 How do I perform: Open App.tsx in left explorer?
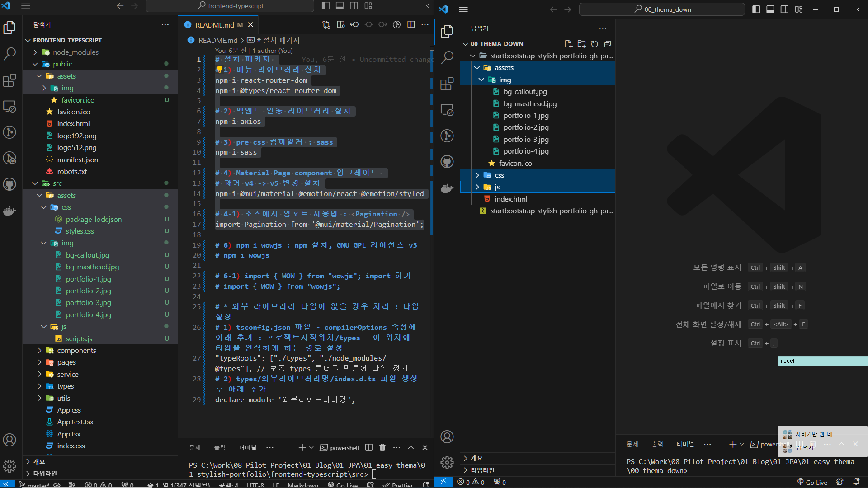(69, 434)
